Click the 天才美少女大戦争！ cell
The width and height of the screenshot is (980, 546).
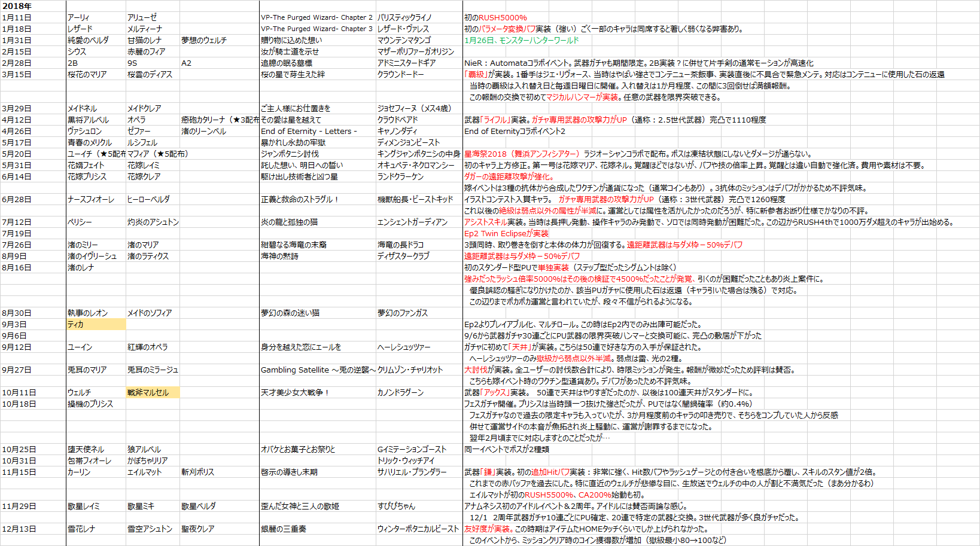318,392
